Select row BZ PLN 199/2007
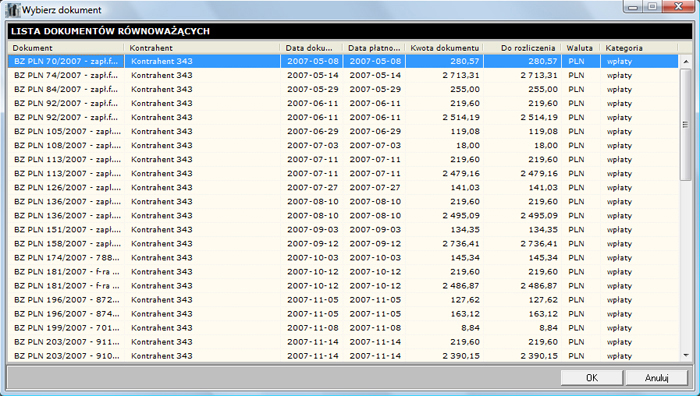700x396 pixels. click(343, 328)
